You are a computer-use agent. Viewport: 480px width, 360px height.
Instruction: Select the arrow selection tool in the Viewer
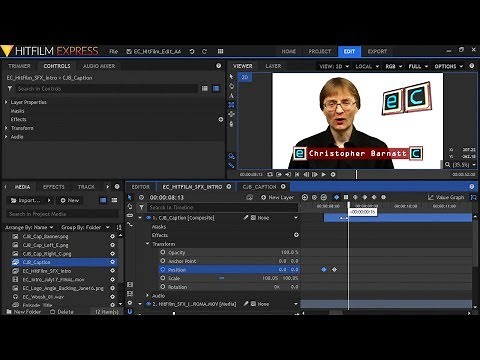coord(231,77)
